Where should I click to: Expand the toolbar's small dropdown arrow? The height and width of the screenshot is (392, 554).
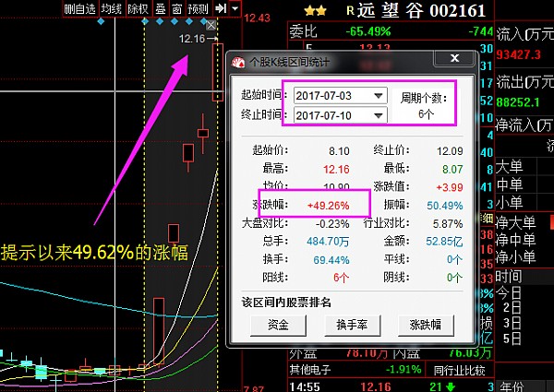pos(236,8)
